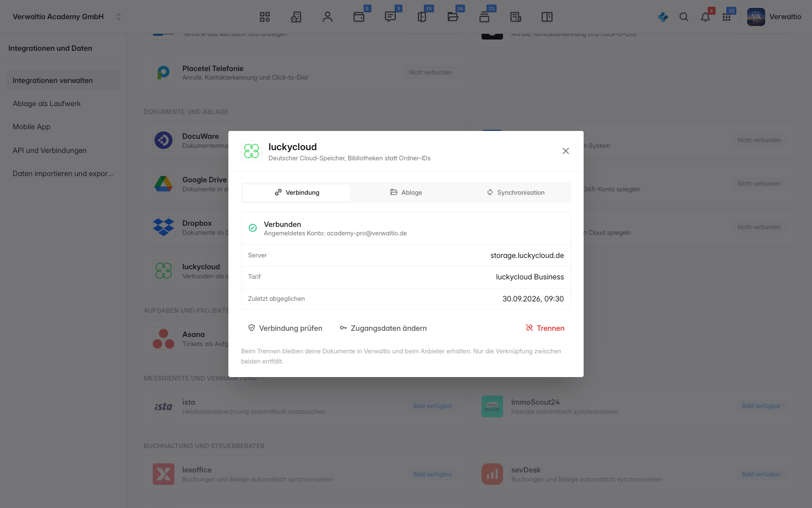Expand the Verwaltio Academy GmbH organization switcher
812x508 pixels.
click(67, 17)
